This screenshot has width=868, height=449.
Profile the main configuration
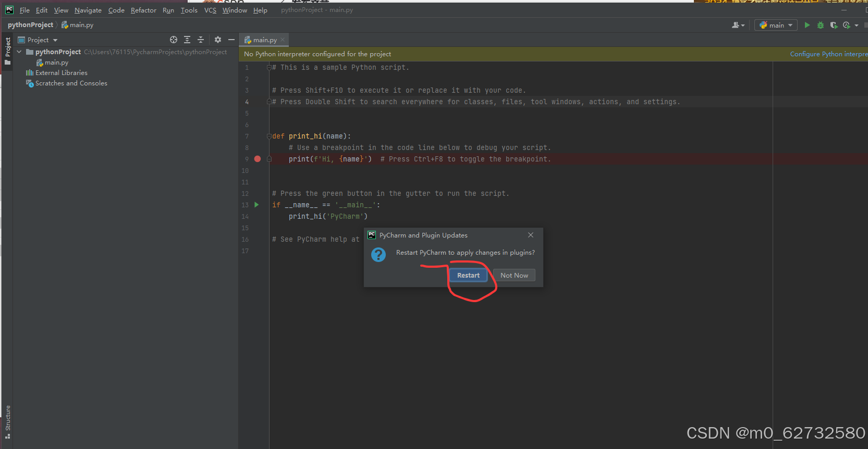click(847, 25)
